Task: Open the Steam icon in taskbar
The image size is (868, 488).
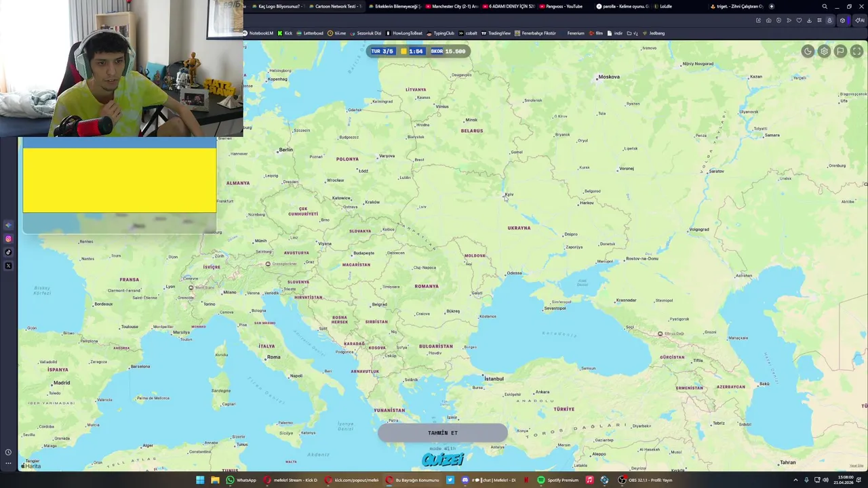Action: tap(604, 480)
